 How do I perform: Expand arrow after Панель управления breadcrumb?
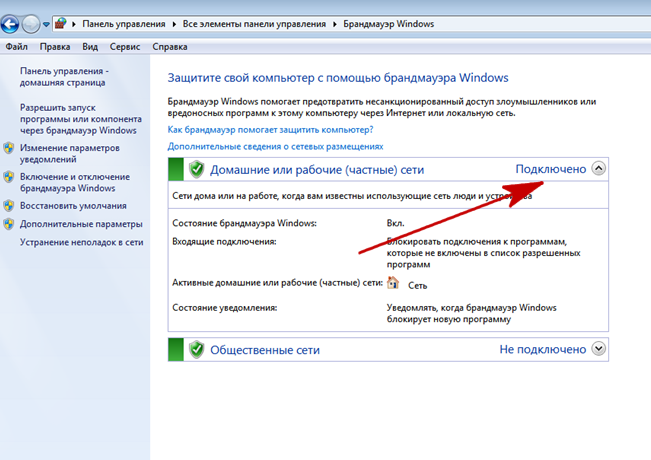tap(174, 24)
